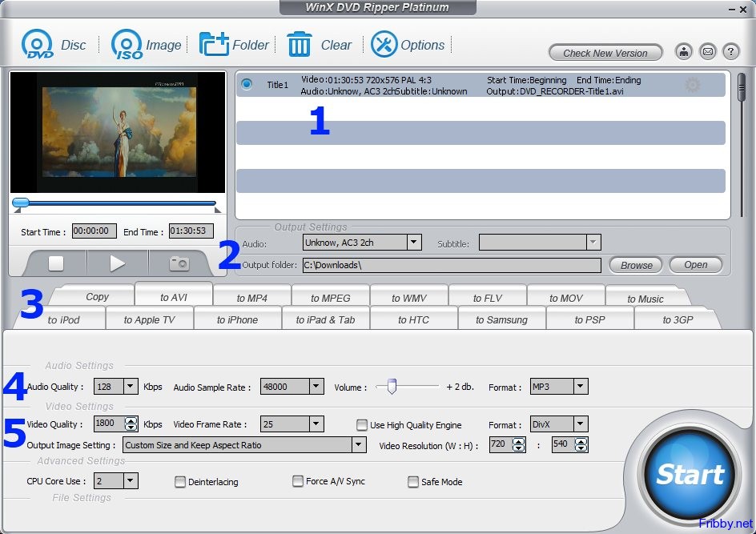Enable Use High Quality Engine checkbox
Image resolution: width=756 pixels, height=534 pixels.
[x=361, y=424]
